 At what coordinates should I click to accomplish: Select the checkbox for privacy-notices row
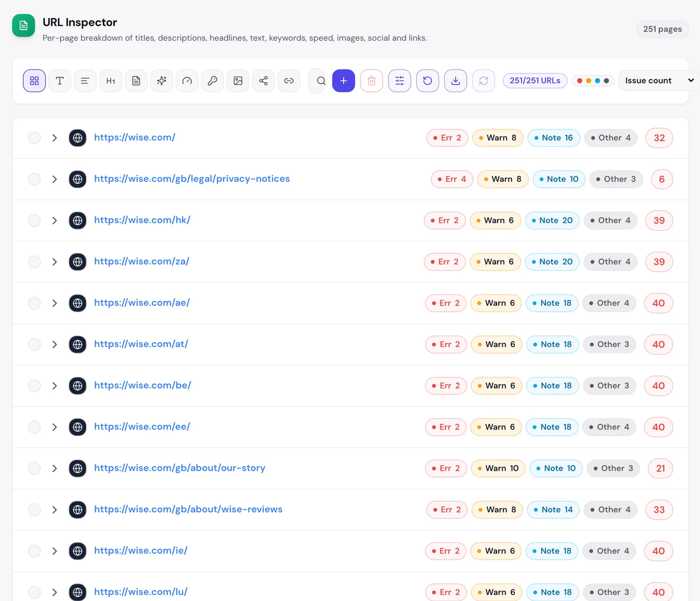click(35, 179)
